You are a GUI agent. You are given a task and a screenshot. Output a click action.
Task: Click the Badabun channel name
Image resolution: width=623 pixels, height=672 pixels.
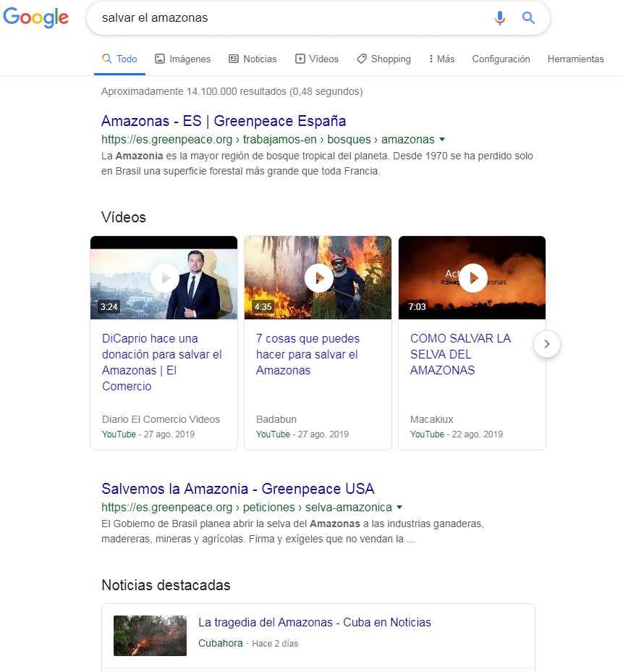pyautogui.click(x=276, y=419)
